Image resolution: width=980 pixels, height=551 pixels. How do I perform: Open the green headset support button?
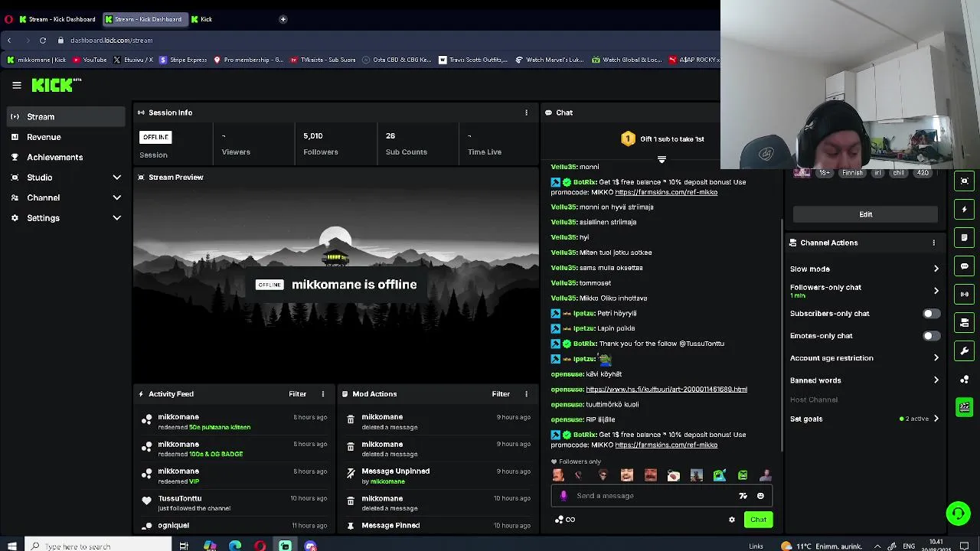[x=958, y=513]
